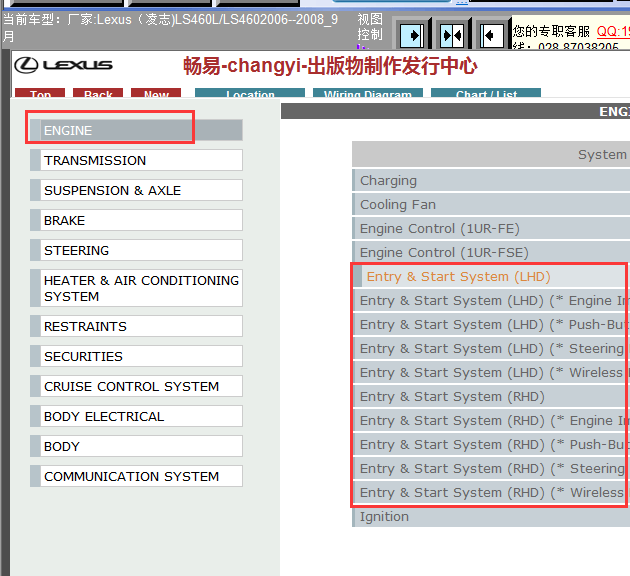The height and width of the screenshot is (576, 630).
Task: Open the Charging system entry
Action: tap(491, 180)
